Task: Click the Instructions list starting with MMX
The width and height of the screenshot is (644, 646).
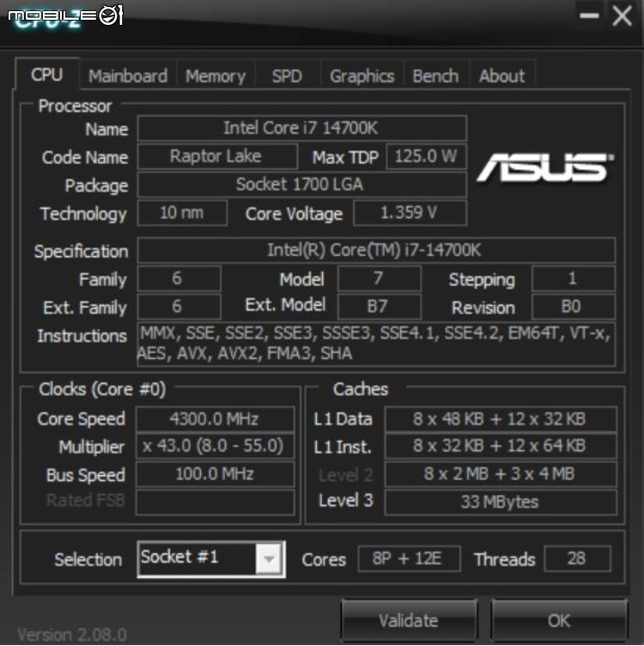Action: tap(376, 344)
